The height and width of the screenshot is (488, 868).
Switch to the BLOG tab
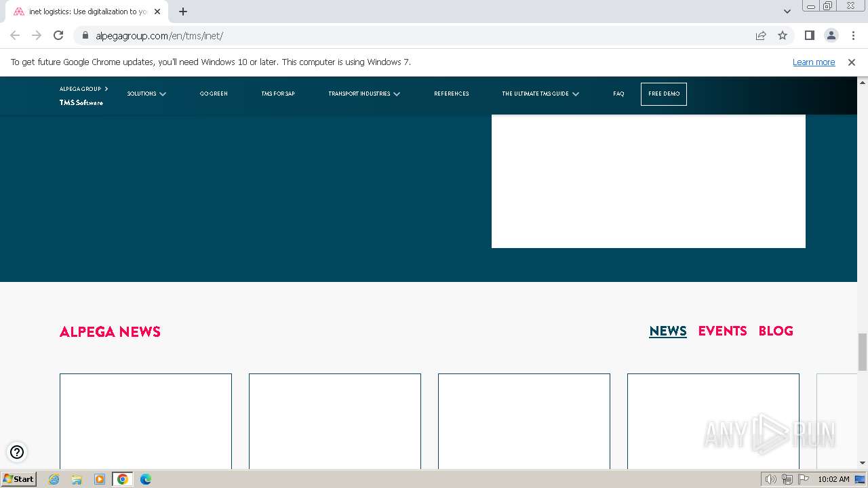pyautogui.click(x=776, y=331)
